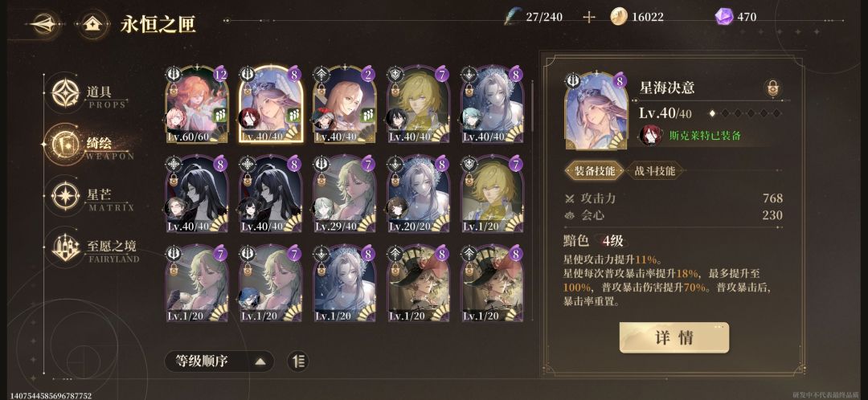Image resolution: width=868 pixels, height=400 pixels.
Task: Open the 星芒 Matrix sidebar icon
Action: (67, 196)
